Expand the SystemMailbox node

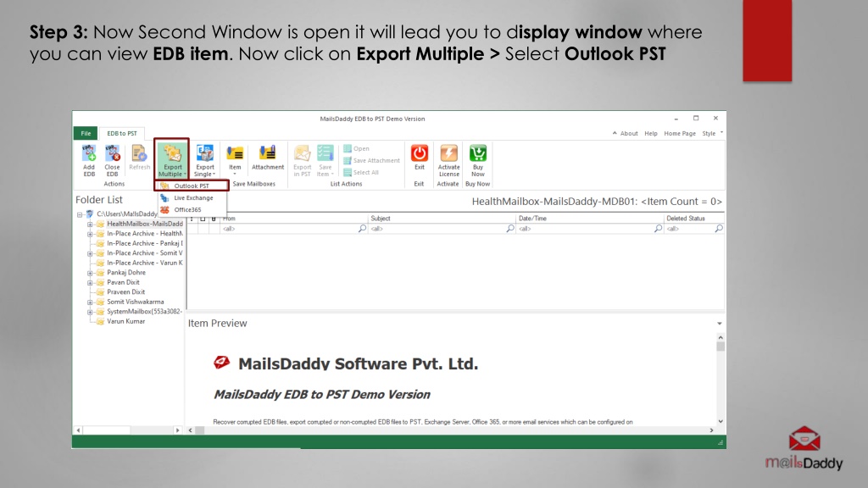click(x=90, y=312)
